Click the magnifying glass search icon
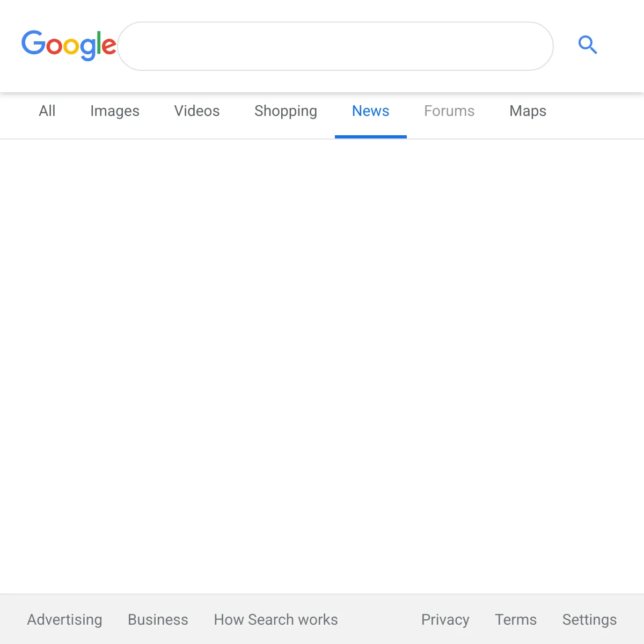Screen dimensions: 644x644 588,45
